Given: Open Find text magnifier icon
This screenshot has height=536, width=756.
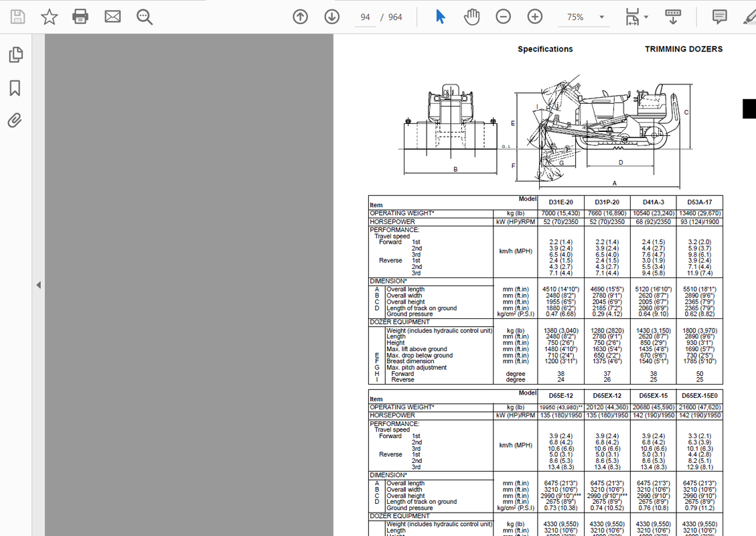Looking at the screenshot, I should (x=144, y=17).
